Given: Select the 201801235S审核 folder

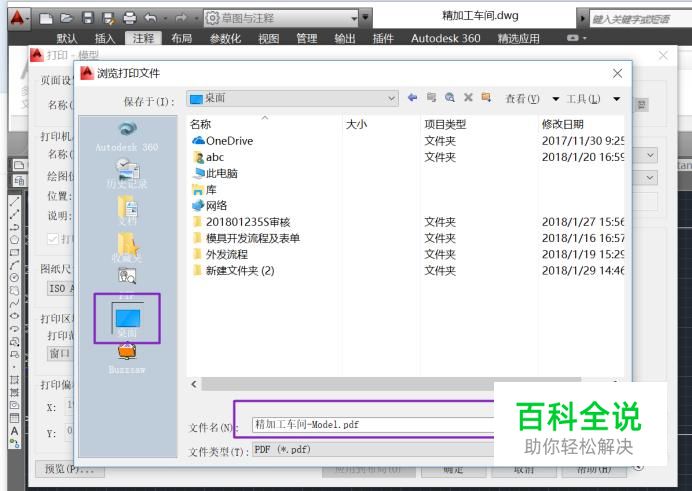Looking at the screenshot, I should pyautogui.click(x=408, y=222).
